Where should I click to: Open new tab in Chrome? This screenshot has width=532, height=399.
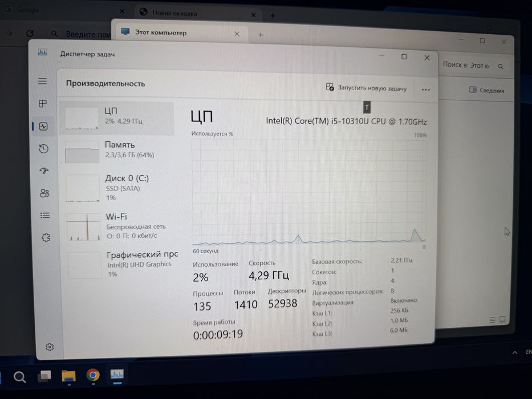273,15
